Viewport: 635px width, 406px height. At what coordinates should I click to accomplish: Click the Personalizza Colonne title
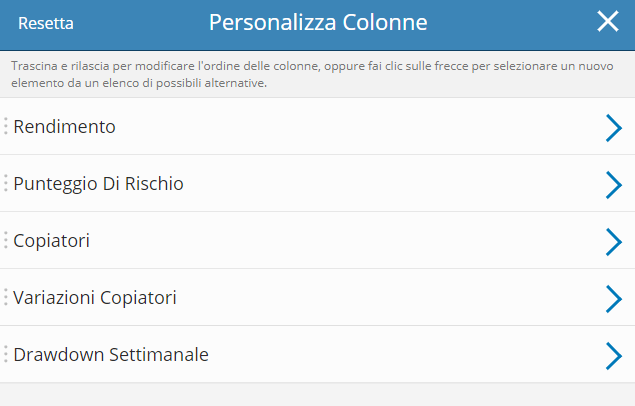[317, 22]
